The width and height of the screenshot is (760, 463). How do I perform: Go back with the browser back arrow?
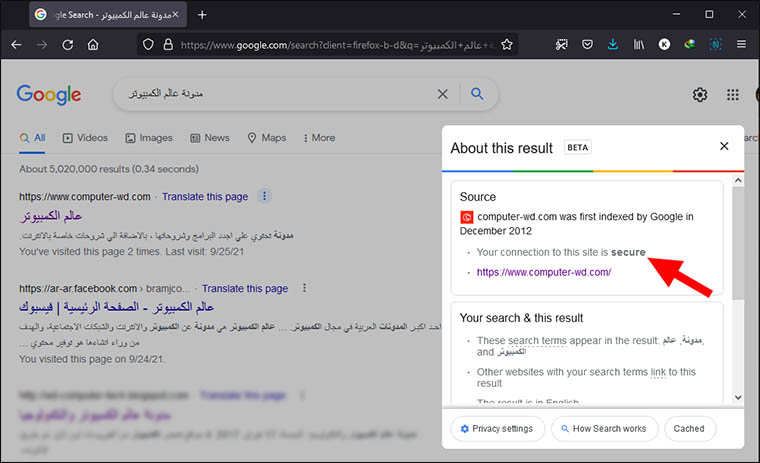(x=16, y=45)
